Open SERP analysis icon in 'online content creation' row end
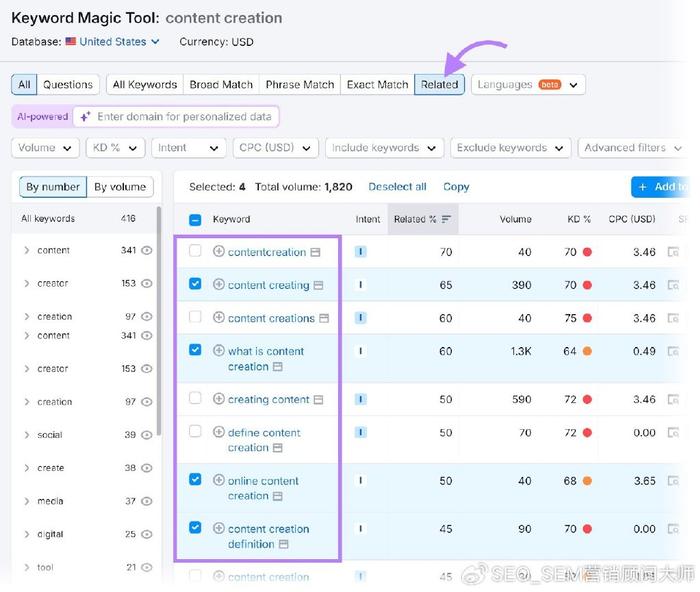The width and height of the screenshot is (700, 592). tap(673, 481)
